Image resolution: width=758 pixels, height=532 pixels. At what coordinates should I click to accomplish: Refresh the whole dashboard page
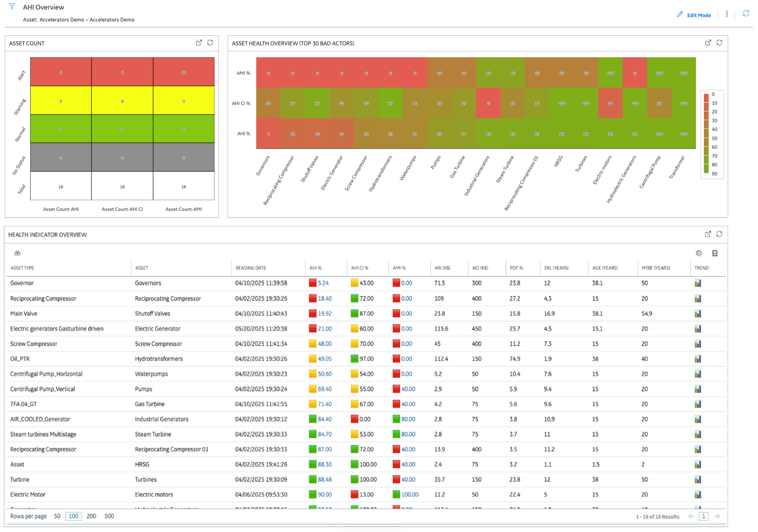[746, 14]
